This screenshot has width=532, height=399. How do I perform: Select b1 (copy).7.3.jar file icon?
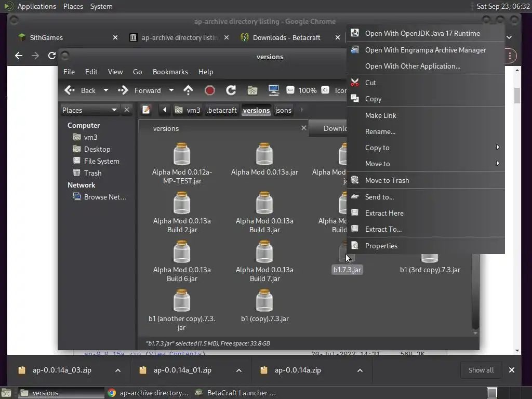click(264, 300)
